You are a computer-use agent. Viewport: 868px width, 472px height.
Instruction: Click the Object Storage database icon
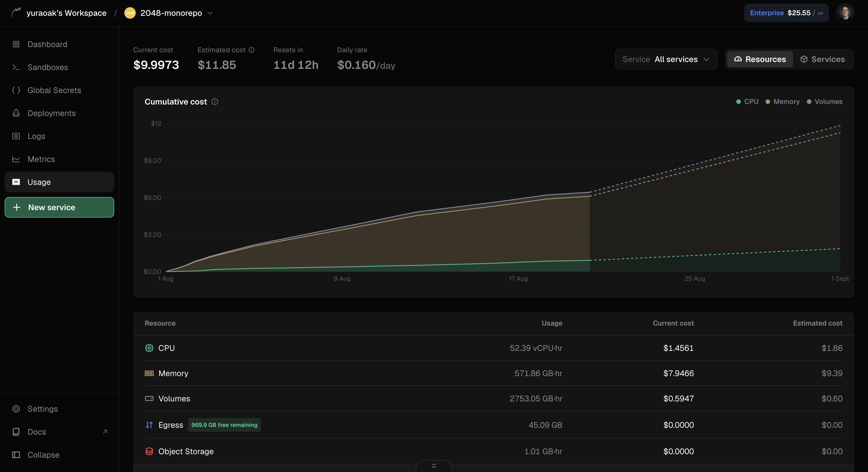pos(149,451)
